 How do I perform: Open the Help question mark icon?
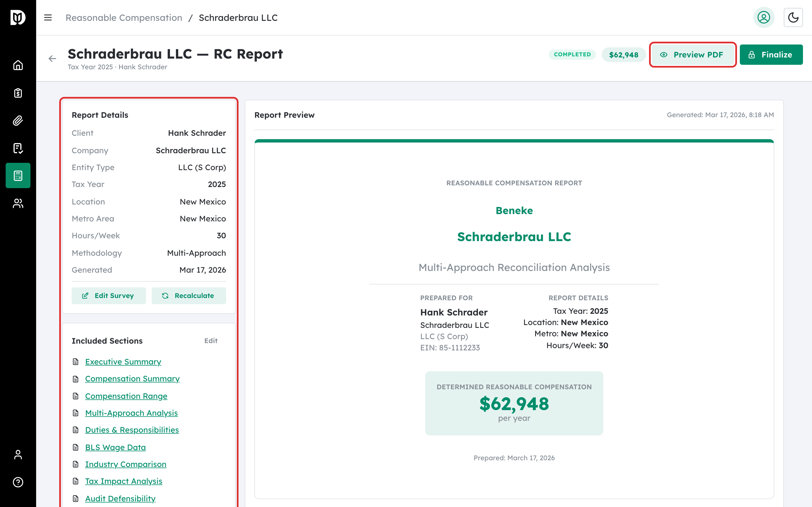point(18,482)
